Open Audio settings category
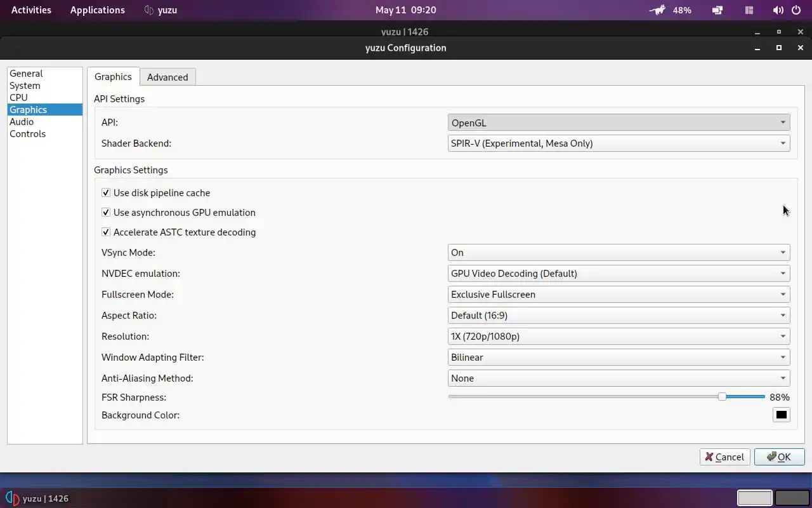This screenshot has height=508, width=812. point(44,122)
